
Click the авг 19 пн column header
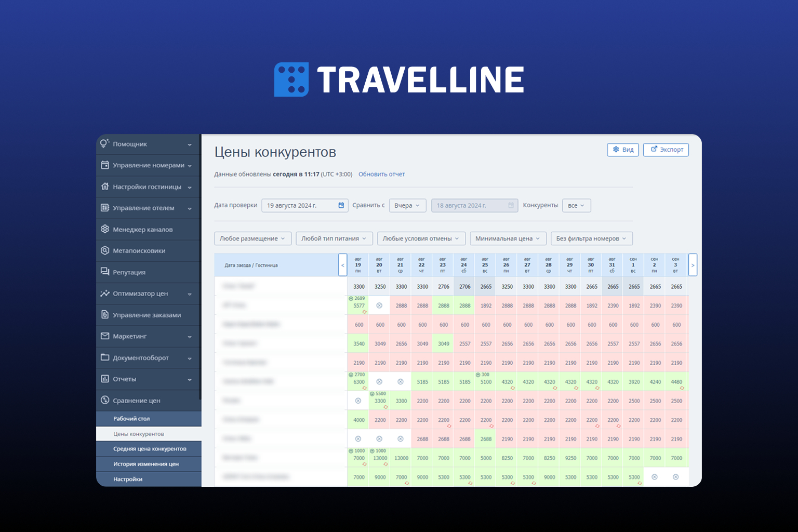(x=358, y=265)
